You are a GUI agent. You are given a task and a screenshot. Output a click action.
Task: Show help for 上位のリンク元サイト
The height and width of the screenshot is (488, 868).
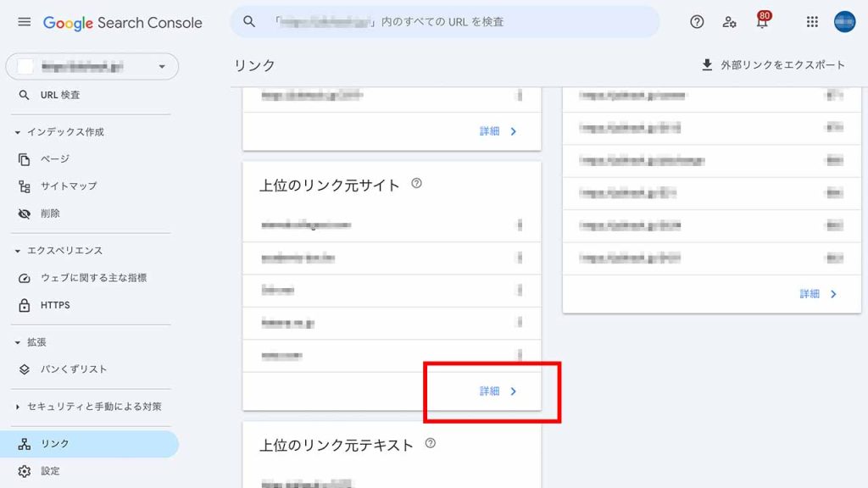(416, 184)
